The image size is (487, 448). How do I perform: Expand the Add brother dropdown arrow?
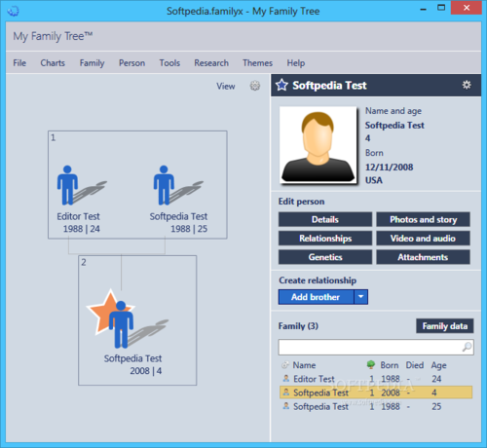(360, 297)
